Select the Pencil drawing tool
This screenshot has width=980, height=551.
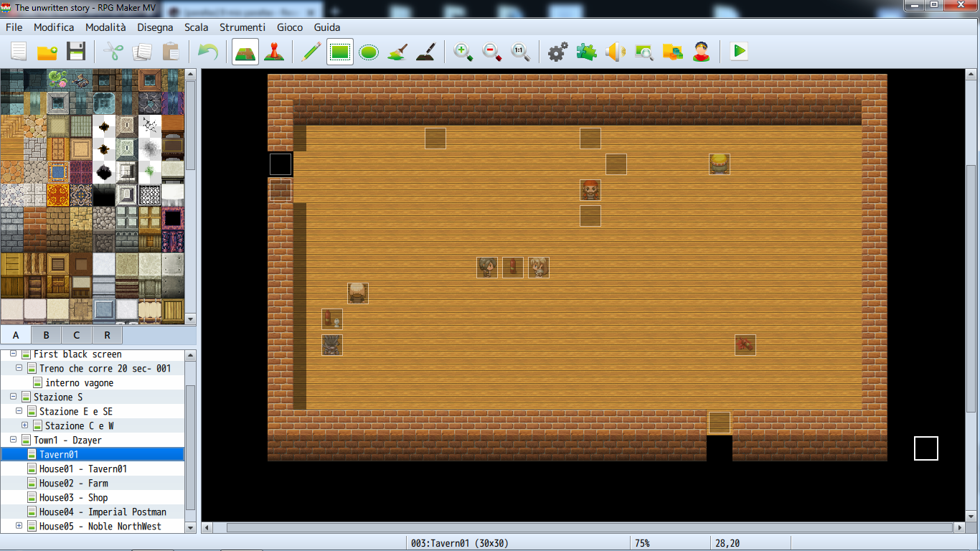click(x=311, y=52)
